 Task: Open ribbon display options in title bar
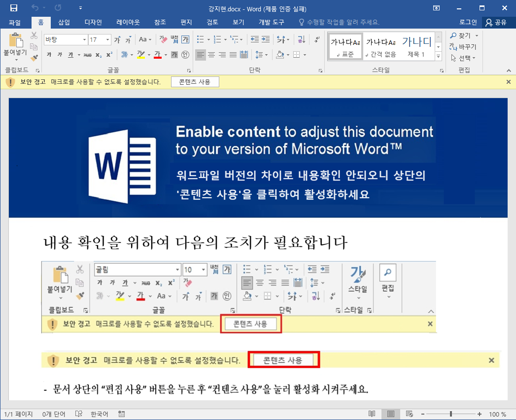[436, 8]
